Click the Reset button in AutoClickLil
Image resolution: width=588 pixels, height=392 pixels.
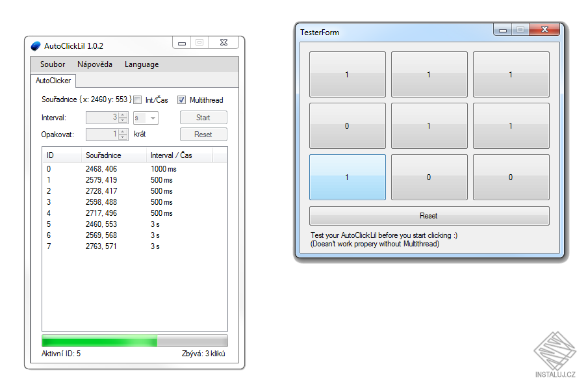pyautogui.click(x=203, y=135)
